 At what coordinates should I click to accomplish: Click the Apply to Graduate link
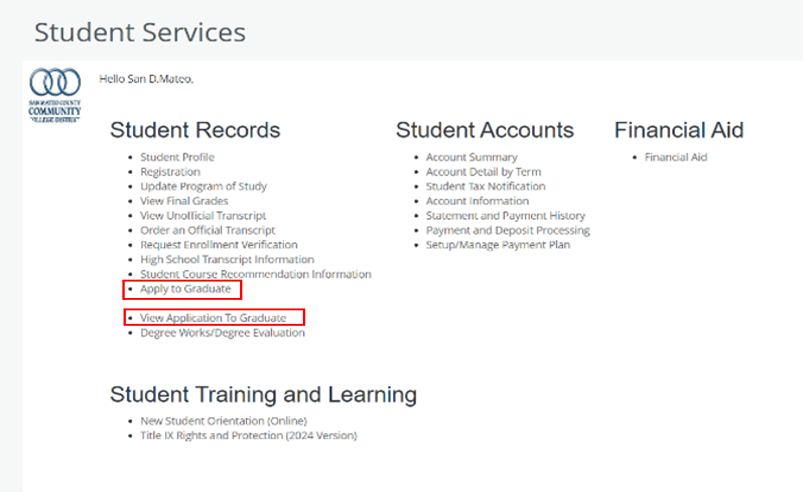[185, 289]
